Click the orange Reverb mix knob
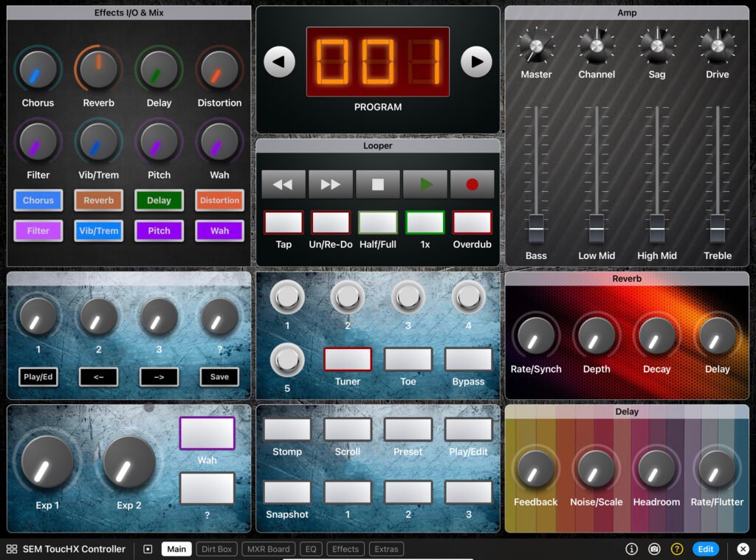The image size is (756, 560). (x=98, y=70)
